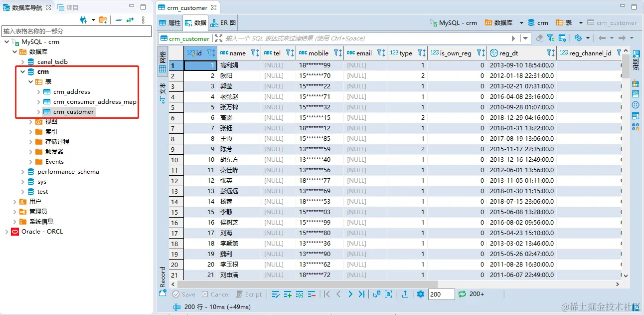Select the crm_customer table in tree
This screenshot has width=644, height=315.
[x=73, y=112]
